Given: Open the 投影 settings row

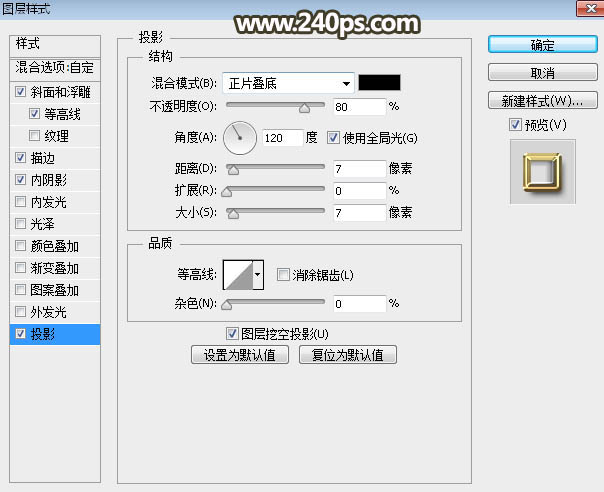Looking at the screenshot, I should 55,334.
